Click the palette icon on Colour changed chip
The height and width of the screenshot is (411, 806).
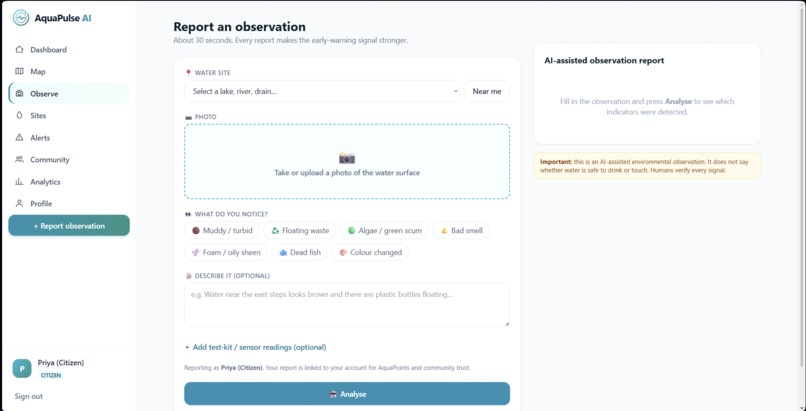pos(343,252)
